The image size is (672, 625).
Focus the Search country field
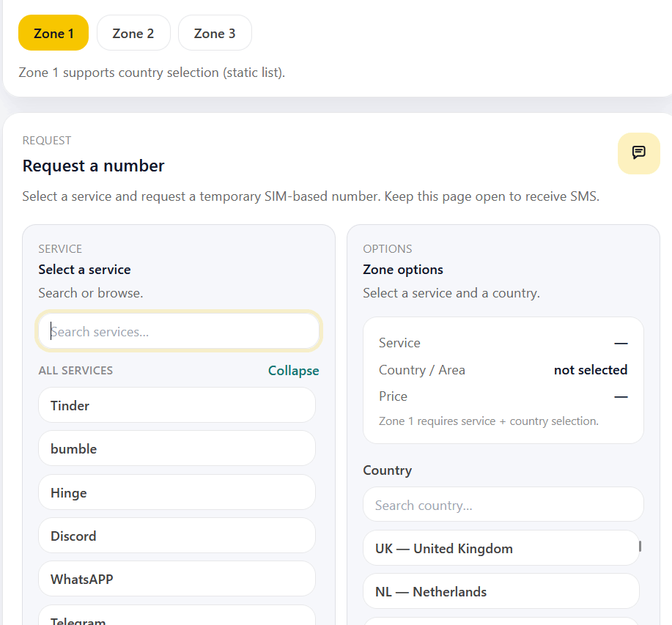tap(503, 505)
